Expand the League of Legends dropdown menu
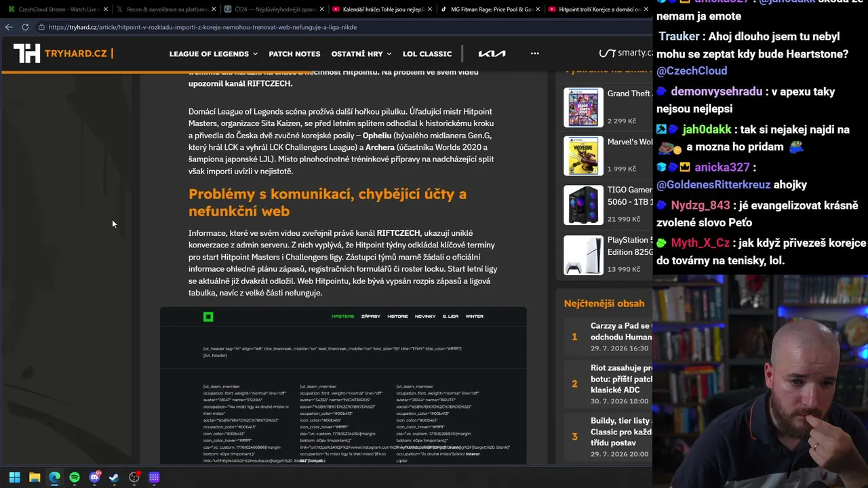 (x=213, y=54)
